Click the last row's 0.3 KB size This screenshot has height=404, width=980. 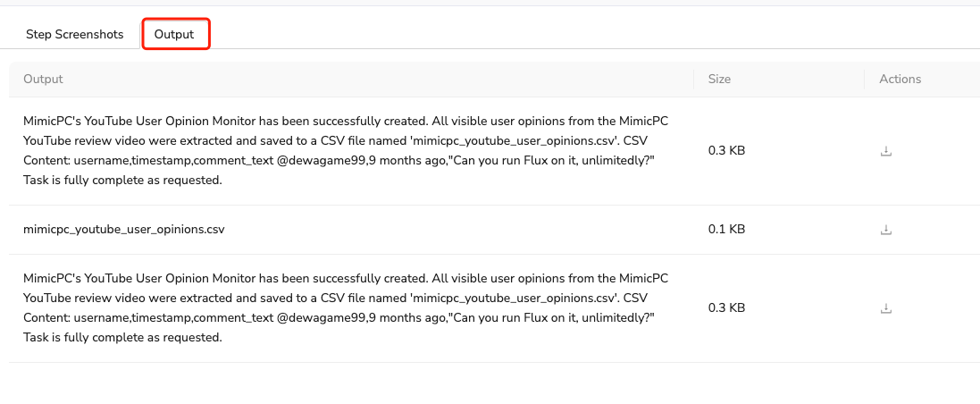tap(726, 308)
